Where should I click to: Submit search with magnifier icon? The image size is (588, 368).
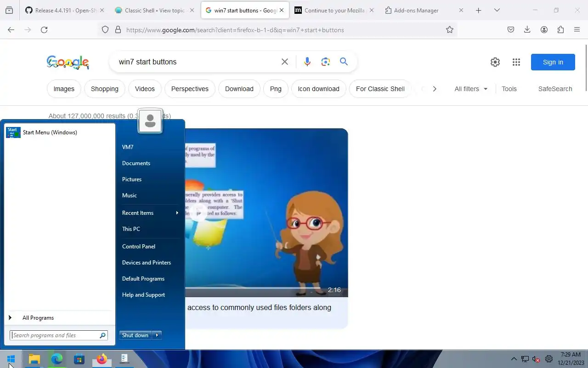pos(344,62)
